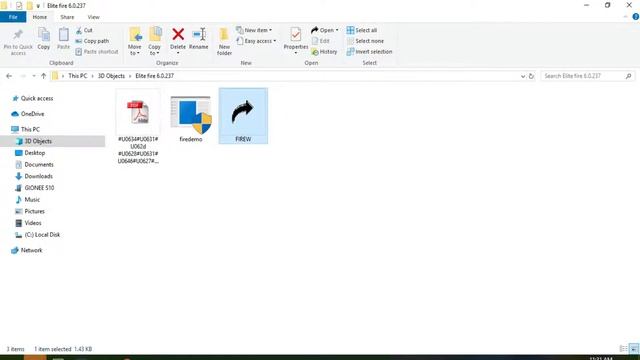The height and width of the screenshot is (360, 640).
Task: Open the Easy access dropdown
Action: coord(256,41)
